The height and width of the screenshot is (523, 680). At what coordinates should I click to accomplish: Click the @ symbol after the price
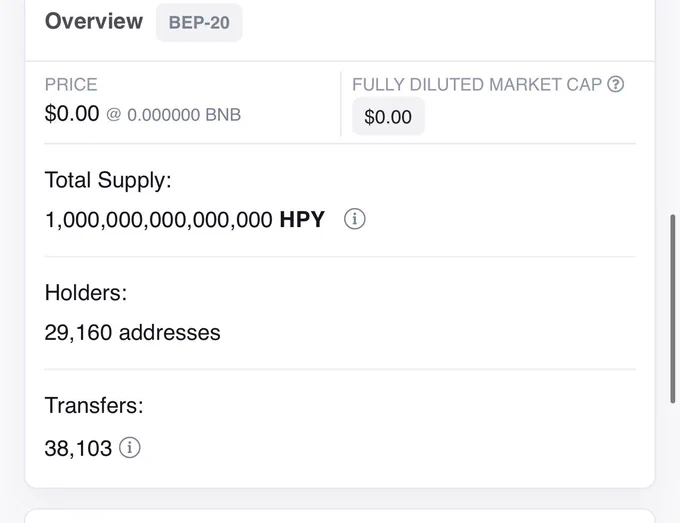114,115
